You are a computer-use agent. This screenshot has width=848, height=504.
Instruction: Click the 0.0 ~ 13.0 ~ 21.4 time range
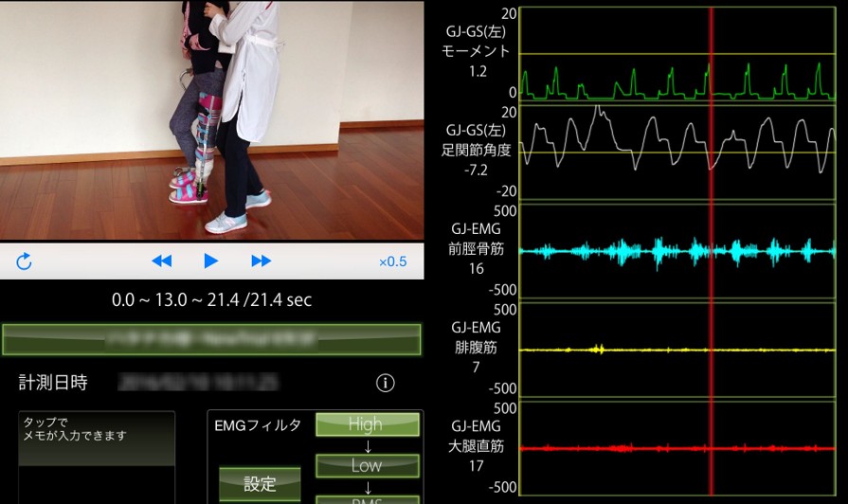211,300
